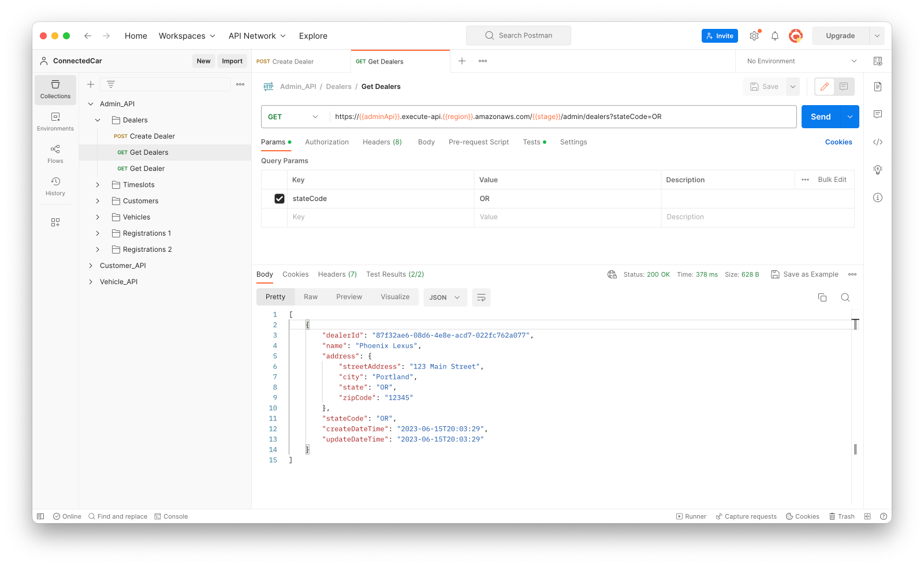This screenshot has width=924, height=566.
Task: Open the Cookies link in request
Action: click(x=839, y=142)
